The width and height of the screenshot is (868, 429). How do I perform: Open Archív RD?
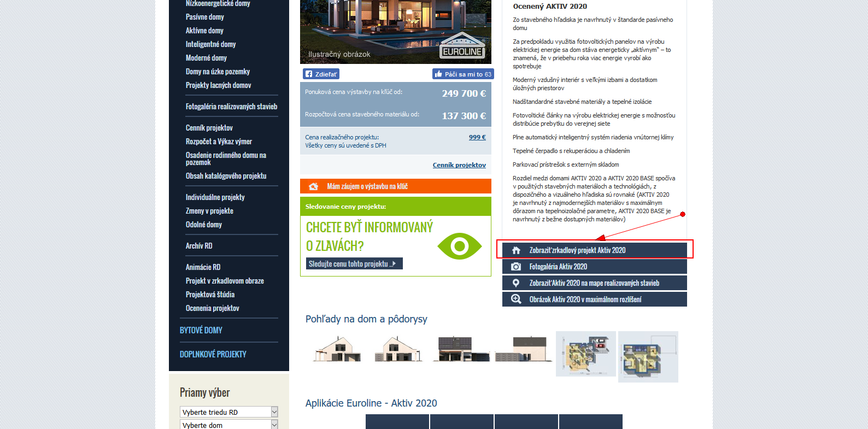199,246
